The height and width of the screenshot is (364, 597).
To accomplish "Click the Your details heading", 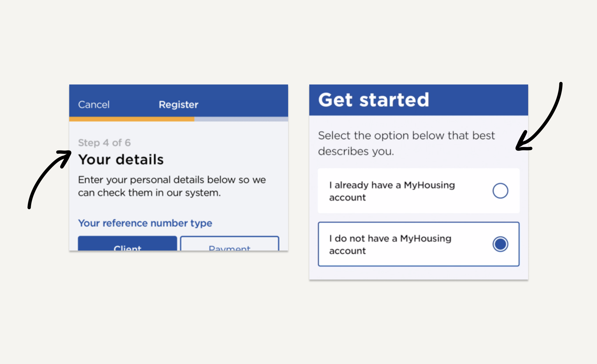I will [x=121, y=159].
